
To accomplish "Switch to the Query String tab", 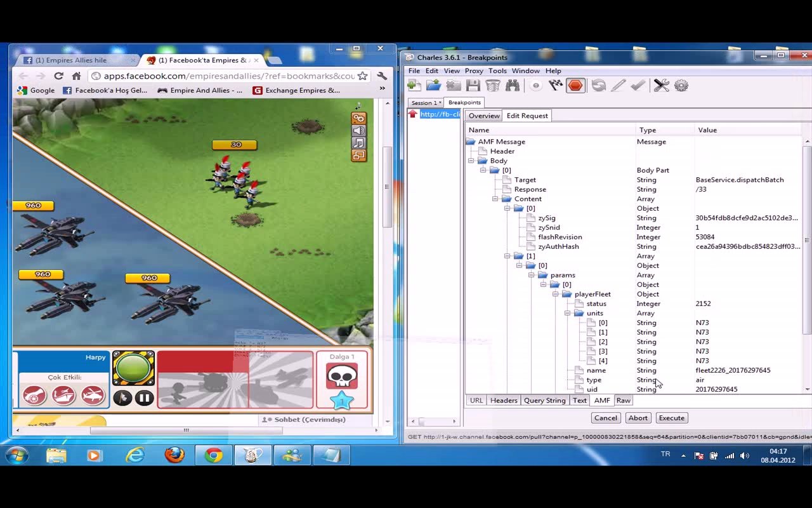I will pos(544,400).
